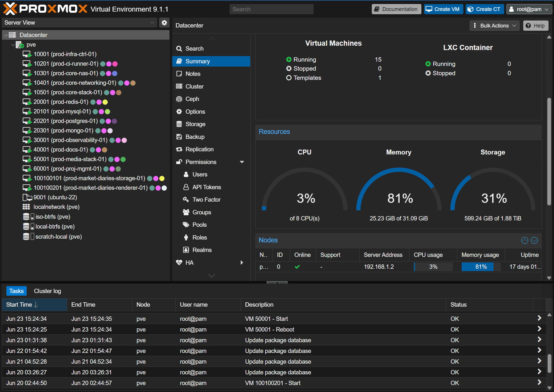Open the Documentation button
The image size is (554, 392).
(x=396, y=9)
